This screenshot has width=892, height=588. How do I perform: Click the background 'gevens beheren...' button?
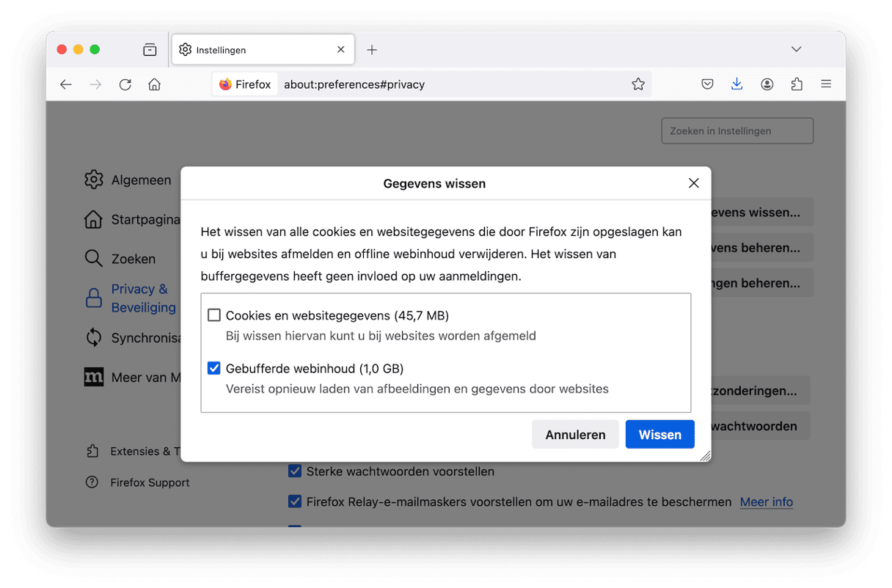point(762,248)
